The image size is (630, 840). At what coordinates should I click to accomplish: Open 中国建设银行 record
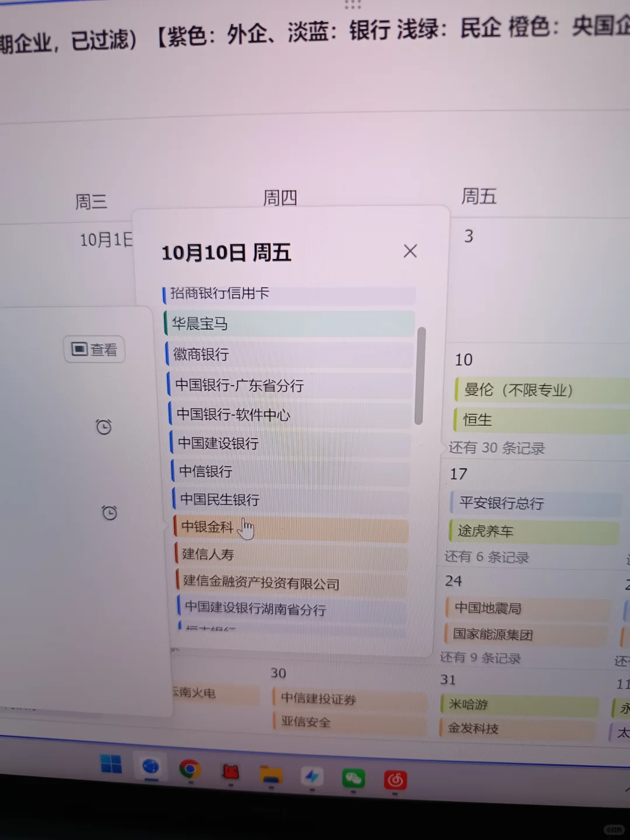pyautogui.click(x=290, y=443)
